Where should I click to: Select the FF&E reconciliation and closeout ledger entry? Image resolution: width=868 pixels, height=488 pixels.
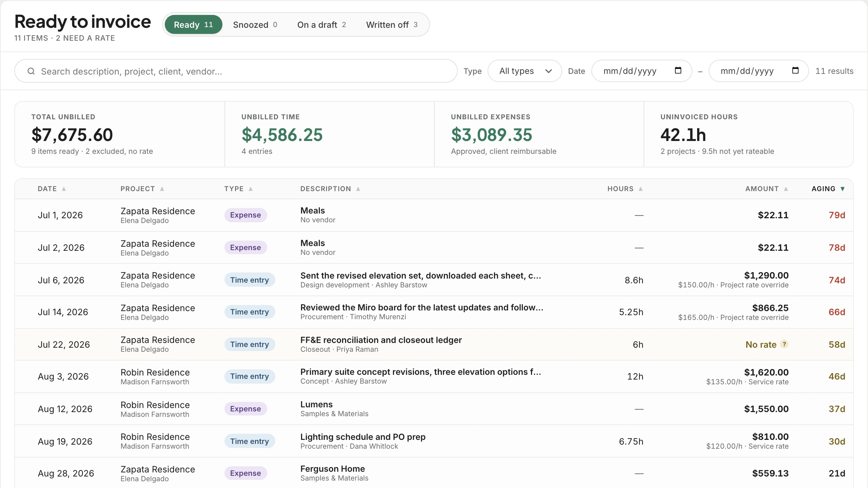point(381,340)
